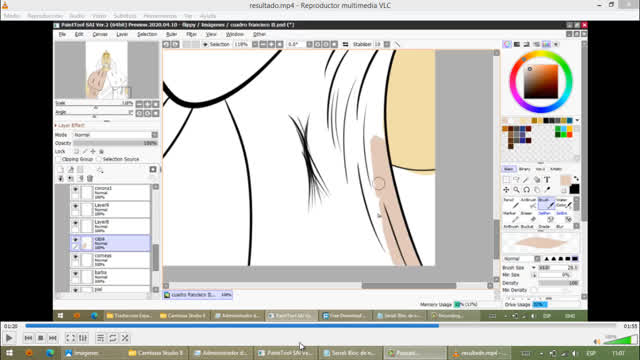Select the Move tool
640x360 pixels.
[x=507, y=190]
